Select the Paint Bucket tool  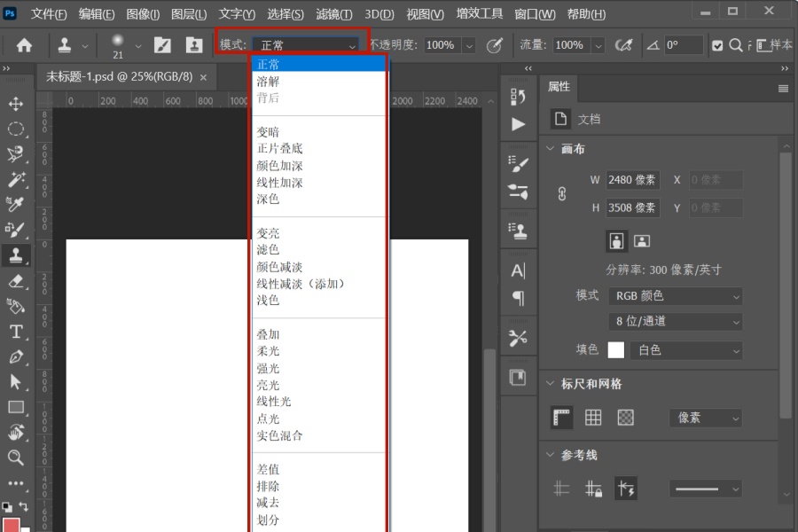(x=16, y=307)
